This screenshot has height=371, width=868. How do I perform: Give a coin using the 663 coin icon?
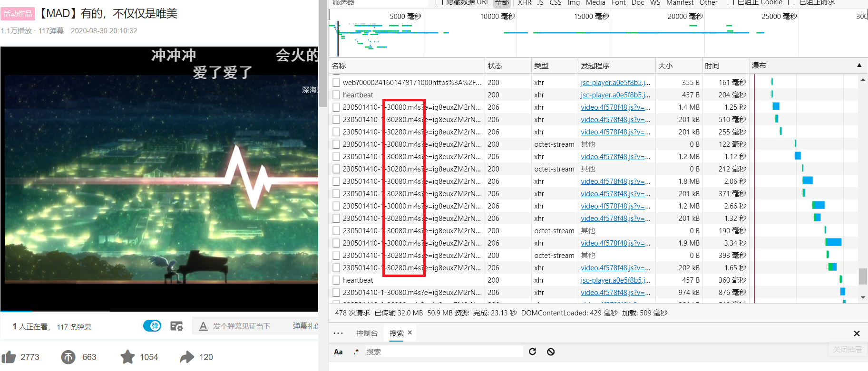[x=68, y=357]
